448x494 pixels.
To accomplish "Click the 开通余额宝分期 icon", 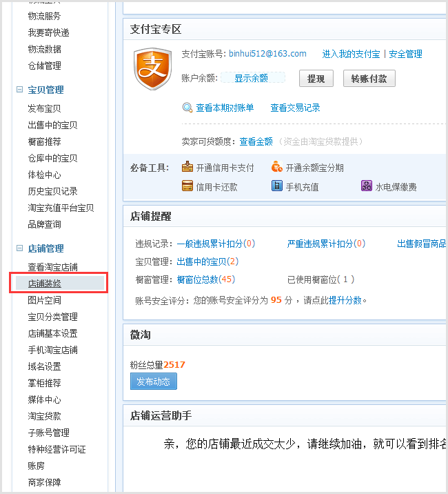I will 277,167.
